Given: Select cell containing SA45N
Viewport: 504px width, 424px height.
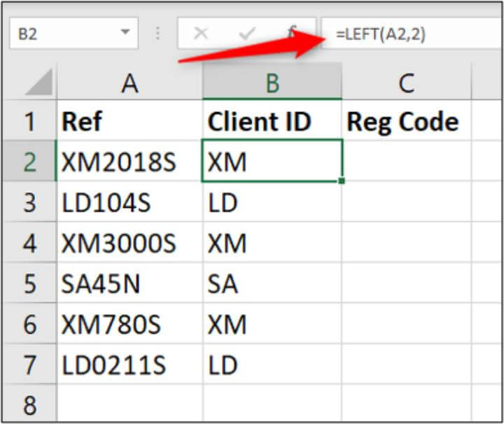Looking at the screenshot, I should point(129,283).
